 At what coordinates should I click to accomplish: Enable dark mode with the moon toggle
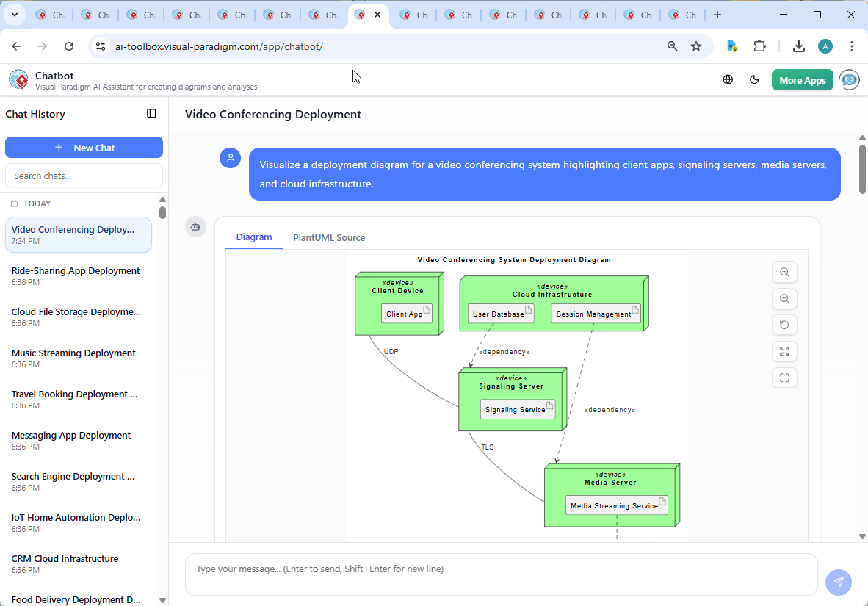754,79
